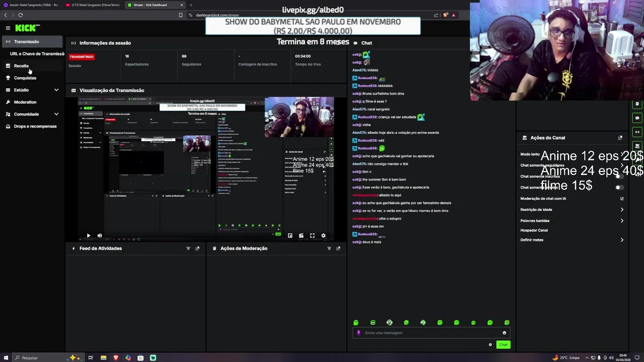Expand Definir metas options
The image size is (644, 362).
pyautogui.click(x=622, y=240)
